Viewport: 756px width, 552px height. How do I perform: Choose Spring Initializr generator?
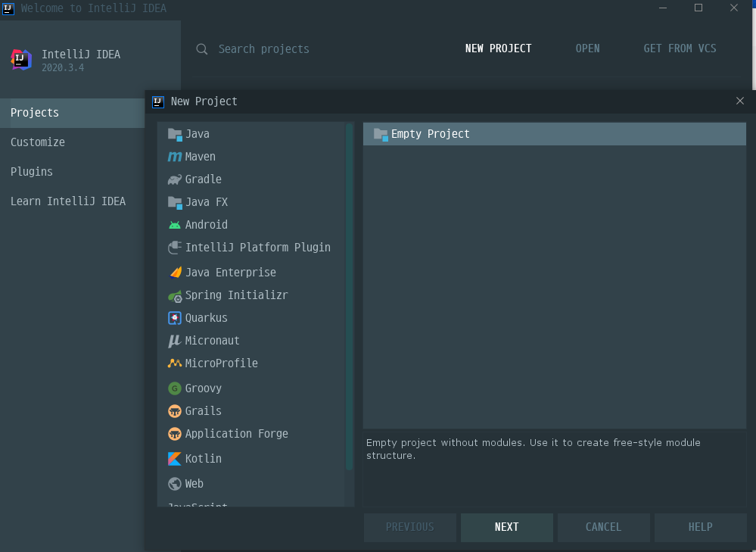(250, 295)
